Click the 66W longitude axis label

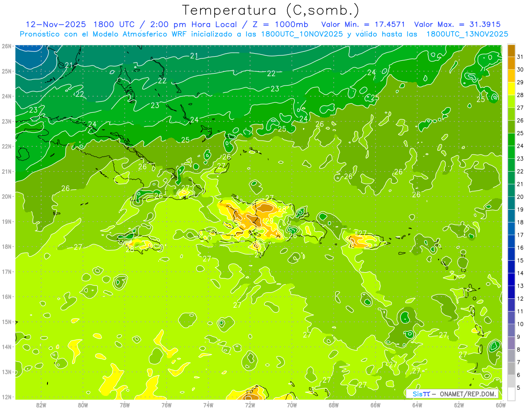click(x=375, y=405)
